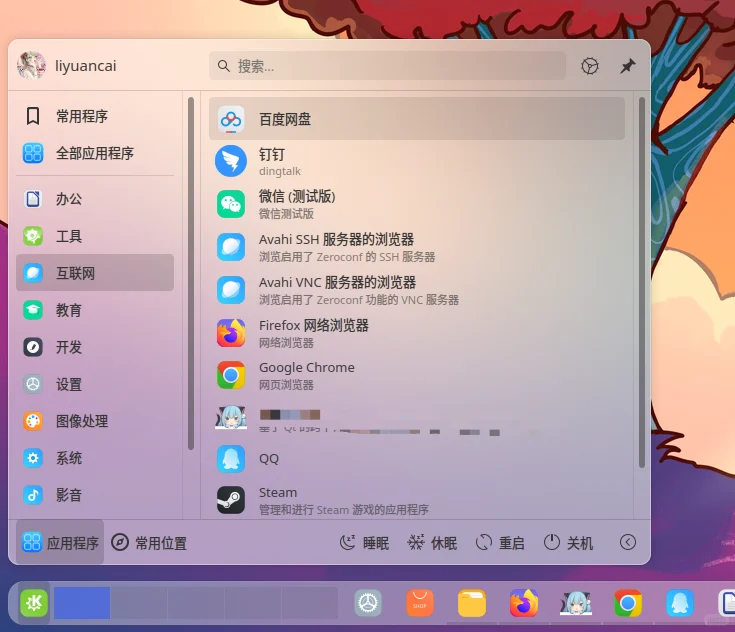Select 工具 utilities category
This screenshot has height=632, width=735.
point(95,236)
